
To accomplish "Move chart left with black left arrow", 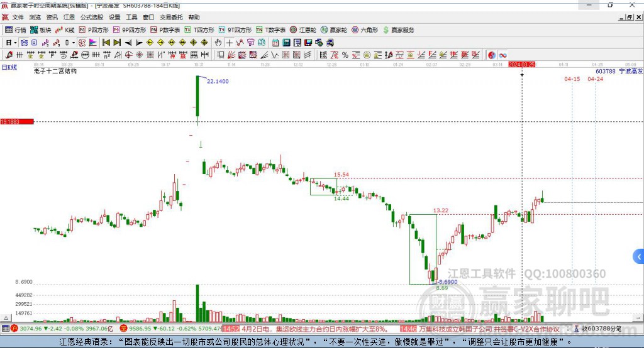I will (x=128, y=43).
